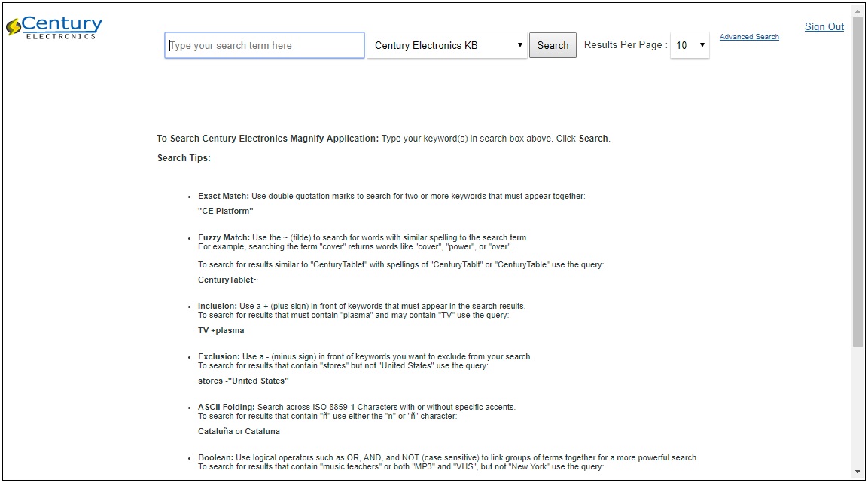Focus the search term input box
The height and width of the screenshot is (483, 868).
point(264,45)
